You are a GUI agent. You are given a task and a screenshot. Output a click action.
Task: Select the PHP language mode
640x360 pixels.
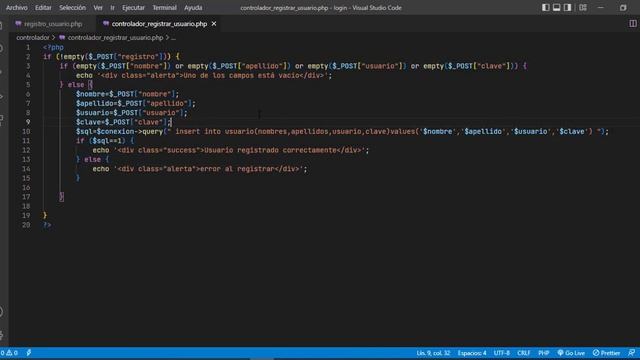tap(544, 353)
